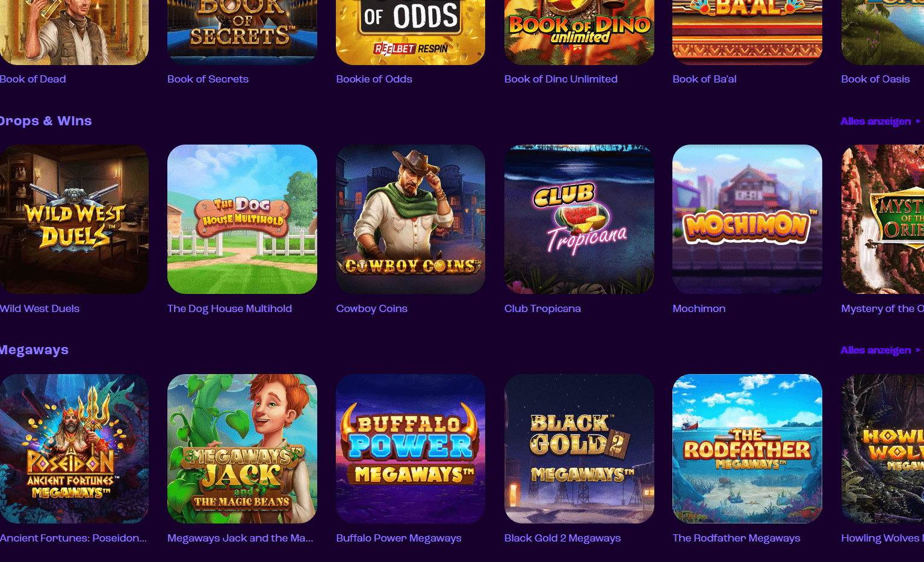Open the Book of Oasis game label
Screen dimensions: 924x562
point(875,79)
